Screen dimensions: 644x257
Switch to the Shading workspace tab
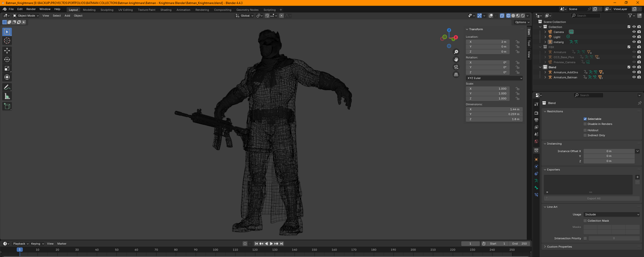click(x=166, y=9)
